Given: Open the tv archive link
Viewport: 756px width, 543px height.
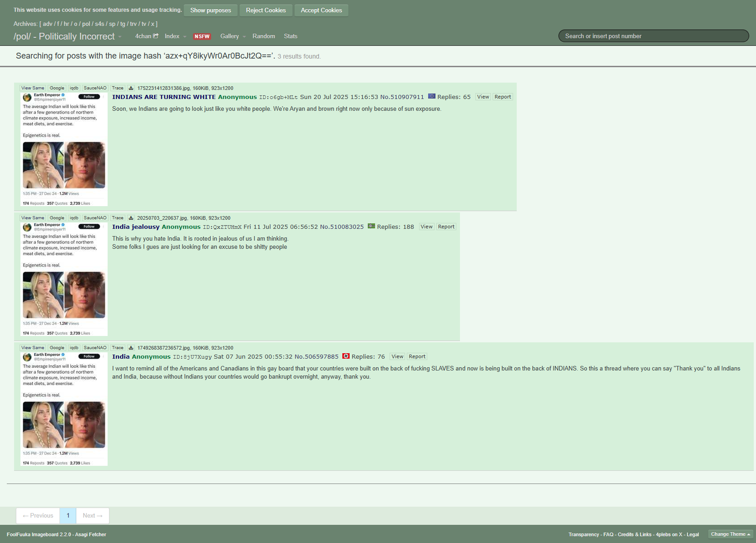Looking at the screenshot, I should coord(144,24).
